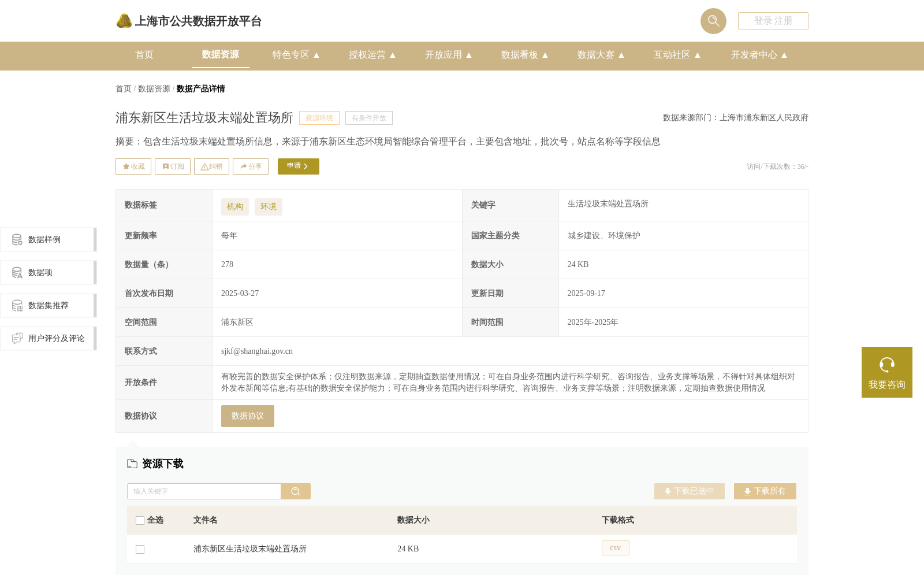Expand 特色专区 menu
Screen dimensions: 924x578
[x=296, y=55]
